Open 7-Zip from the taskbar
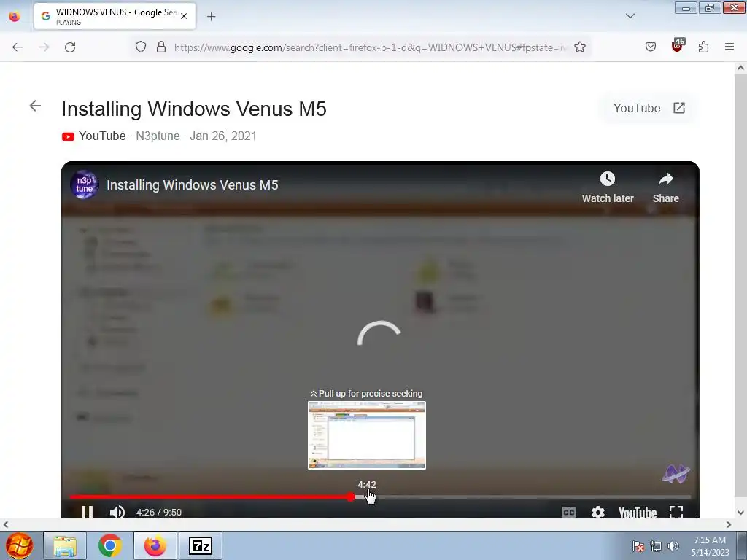The width and height of the screenshot is (747, 560). pos(201,545)
